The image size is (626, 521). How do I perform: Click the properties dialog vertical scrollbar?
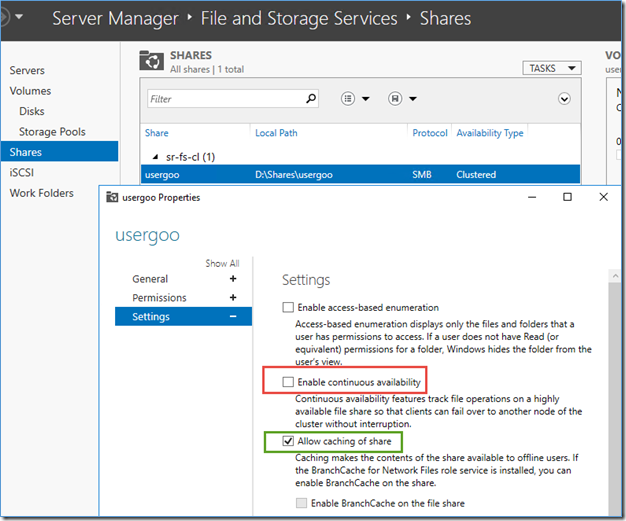coord(615,398)
